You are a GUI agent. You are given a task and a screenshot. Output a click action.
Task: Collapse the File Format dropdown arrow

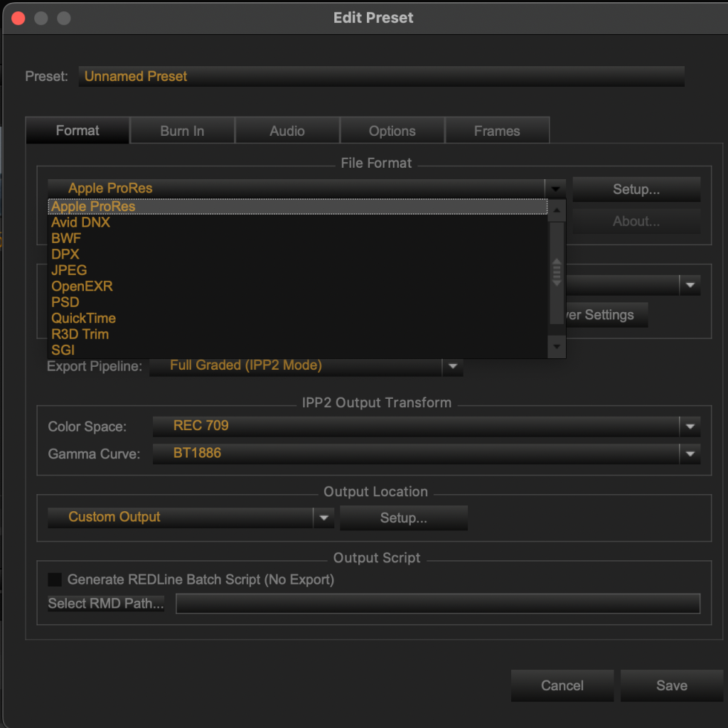555,189
